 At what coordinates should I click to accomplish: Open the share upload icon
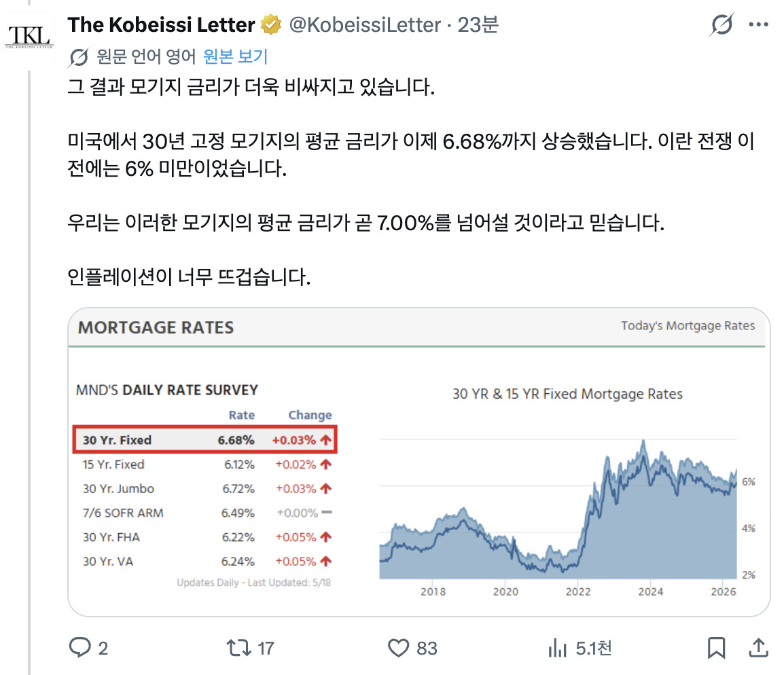point(758,648)
